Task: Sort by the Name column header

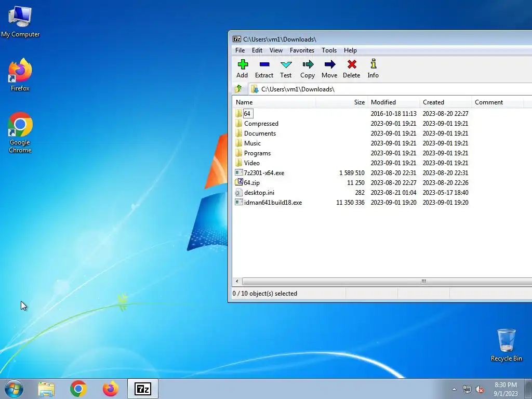Action: pyautogui.click(x=274, y=102)
